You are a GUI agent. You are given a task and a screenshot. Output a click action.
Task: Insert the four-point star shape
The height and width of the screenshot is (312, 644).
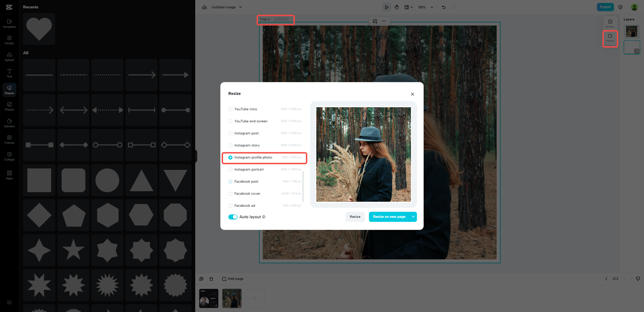[x=39, y=250]
